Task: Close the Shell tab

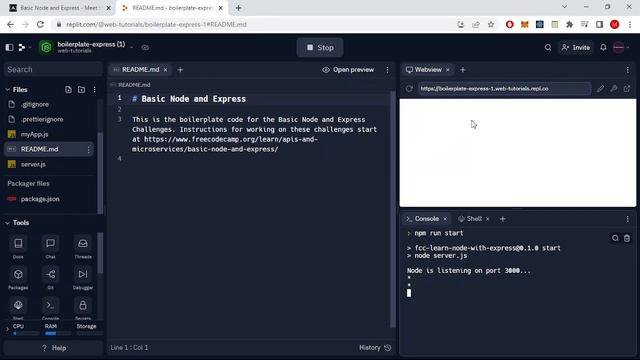Action: point(487,219)
